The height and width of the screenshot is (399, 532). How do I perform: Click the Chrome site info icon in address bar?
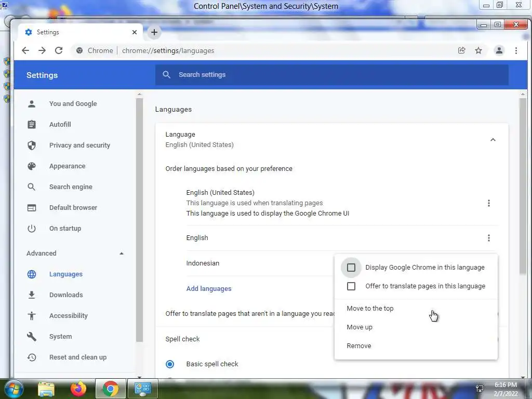click(x=79, y=50)
